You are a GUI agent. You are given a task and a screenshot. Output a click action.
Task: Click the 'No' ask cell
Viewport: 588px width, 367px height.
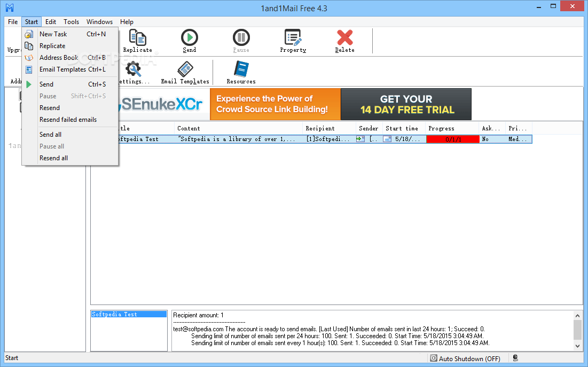point(485,139)
